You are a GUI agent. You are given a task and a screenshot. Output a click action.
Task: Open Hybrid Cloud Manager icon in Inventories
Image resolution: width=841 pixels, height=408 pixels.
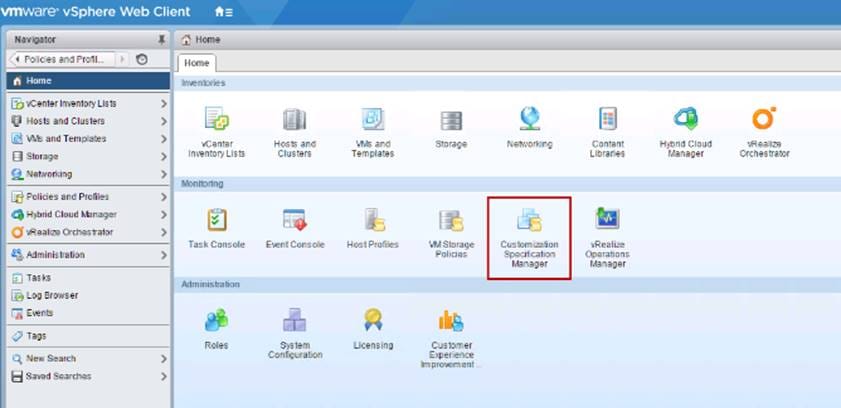686,118
